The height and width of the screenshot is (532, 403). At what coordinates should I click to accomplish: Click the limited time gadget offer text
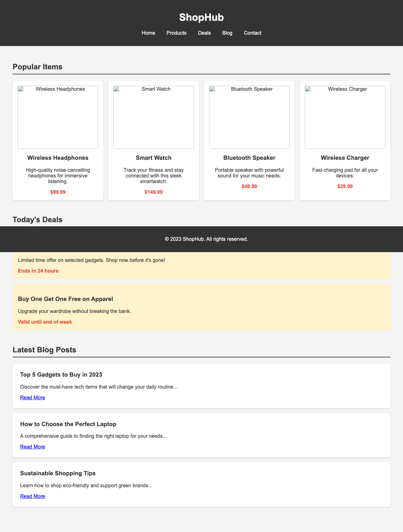(x=92, y=260)
